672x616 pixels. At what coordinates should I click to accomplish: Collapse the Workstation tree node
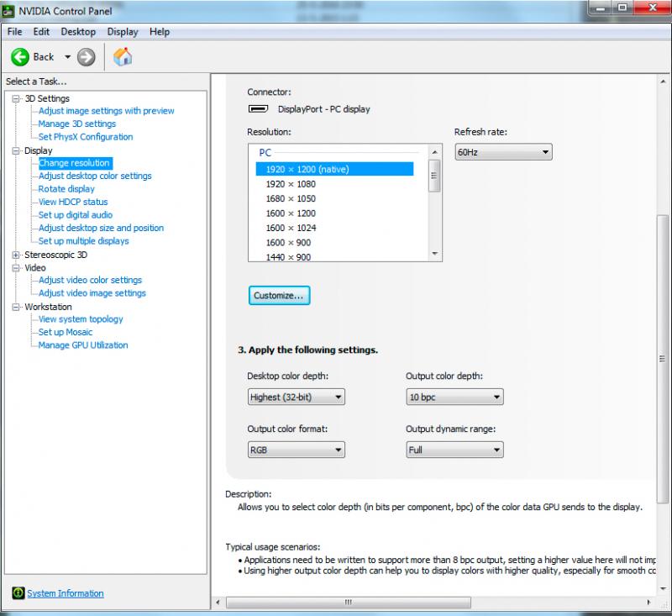(x=16, y=307)
